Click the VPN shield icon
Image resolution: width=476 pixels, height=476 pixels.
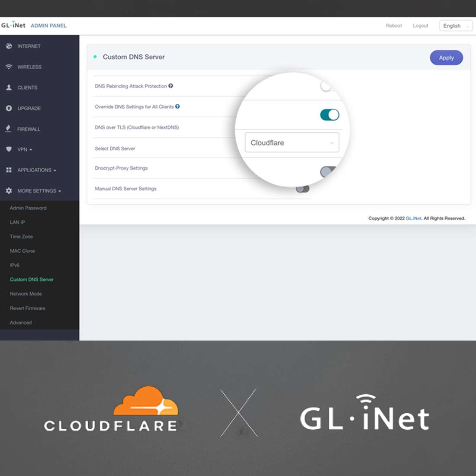tap(9, 149)
